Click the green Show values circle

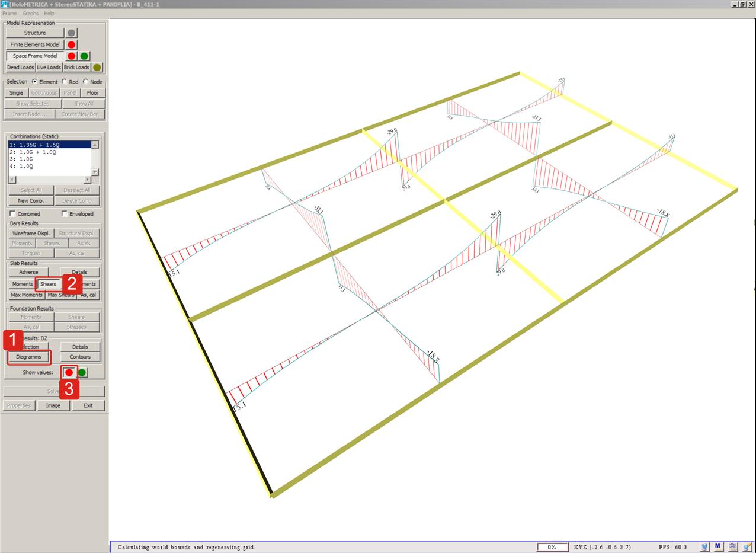[82, 373]
